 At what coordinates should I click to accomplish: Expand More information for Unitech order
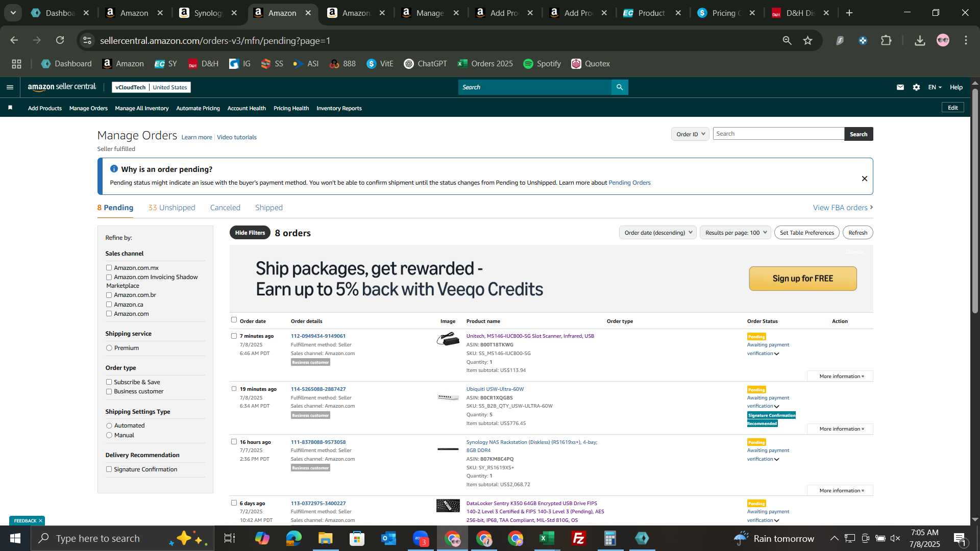(840, 376)
